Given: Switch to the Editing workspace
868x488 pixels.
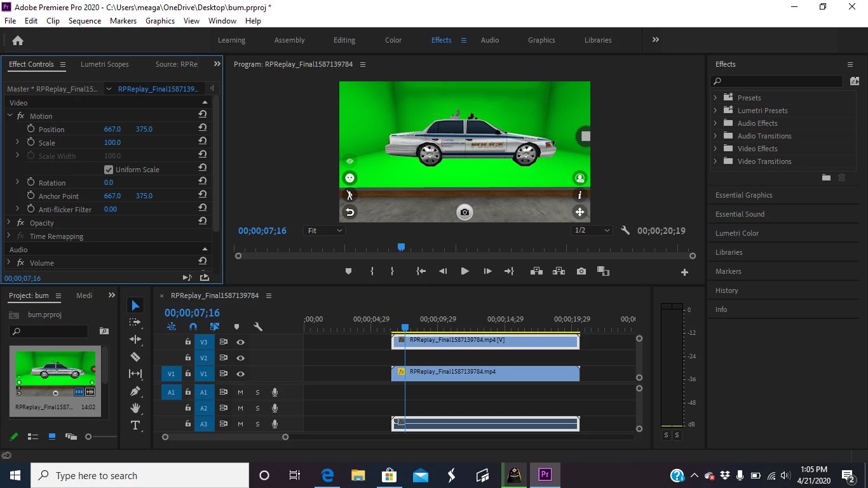Looking at the screenshot, I should [344, 40].
